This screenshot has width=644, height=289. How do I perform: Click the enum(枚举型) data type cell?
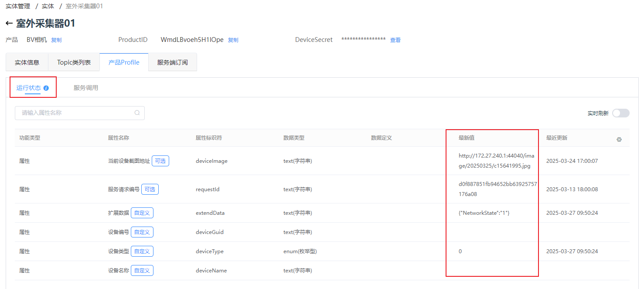click(300, 251)
